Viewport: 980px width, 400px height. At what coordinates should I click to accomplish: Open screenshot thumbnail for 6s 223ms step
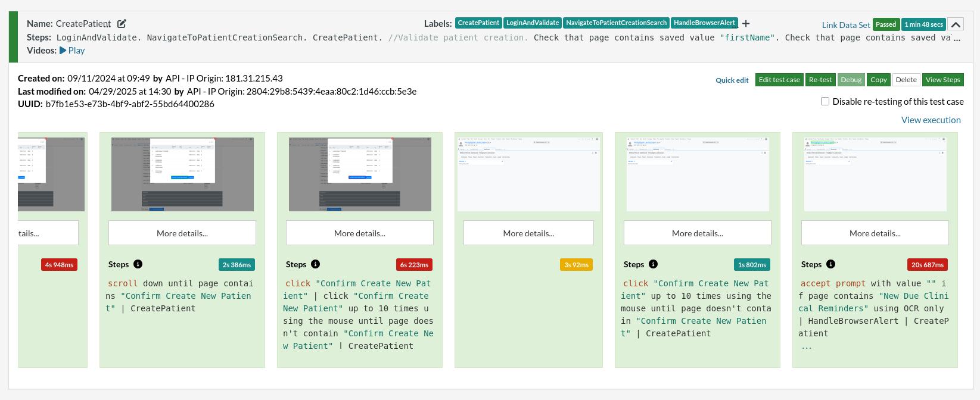pyautogui.click(x=360, y=174)
